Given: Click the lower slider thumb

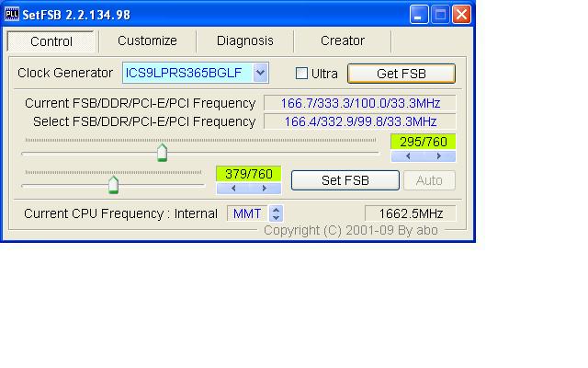Looking at the screenshot, I should click(113, 184).
